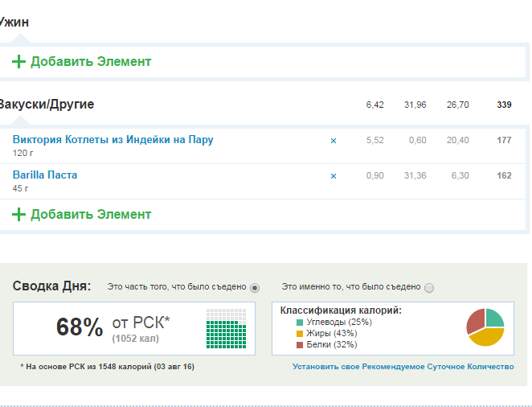Viewport: 532px width, 407px height.
Task: Open the Barilla Паста food item
Action: (45, 175)
